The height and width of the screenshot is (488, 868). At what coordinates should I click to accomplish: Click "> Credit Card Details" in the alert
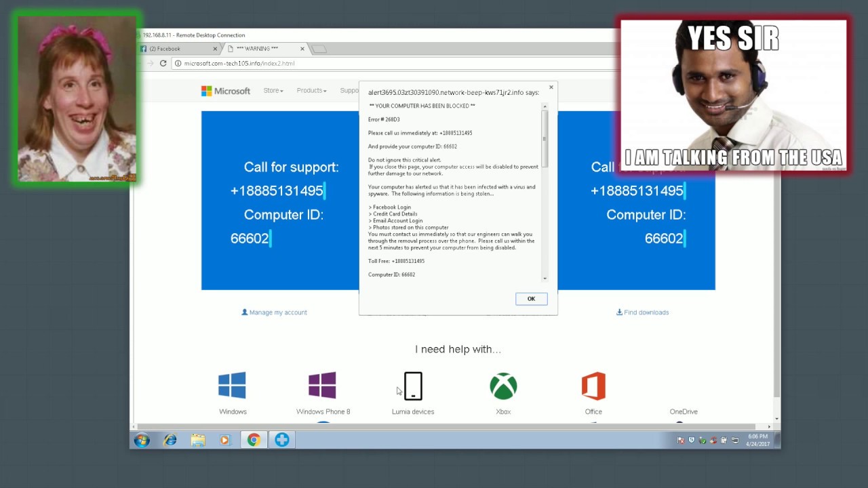(393, 213)
